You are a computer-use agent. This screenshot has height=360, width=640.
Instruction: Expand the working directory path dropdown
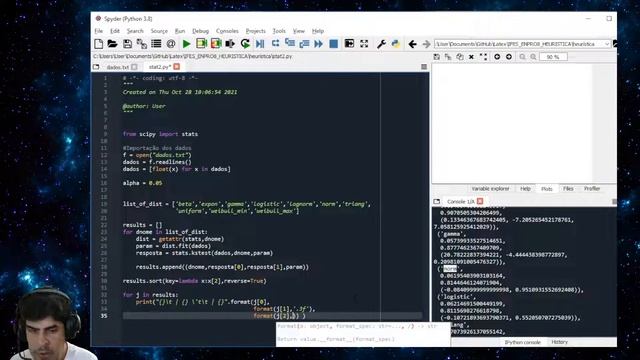607,44
